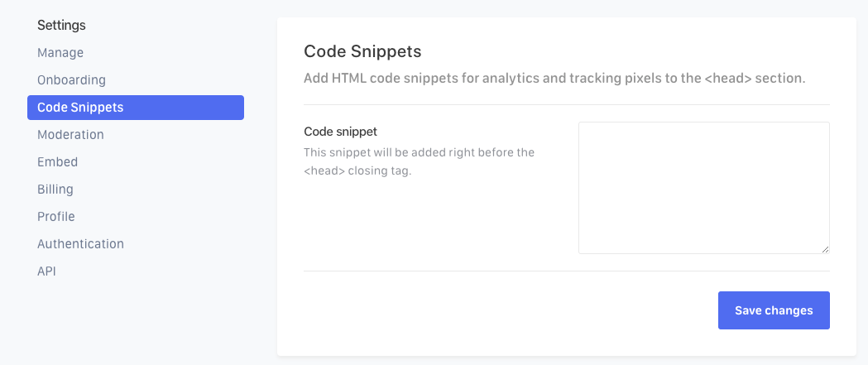This screenshot has width=868, height=365.
Task: Switch to the Embed section
Action: (x=57, y=162)
